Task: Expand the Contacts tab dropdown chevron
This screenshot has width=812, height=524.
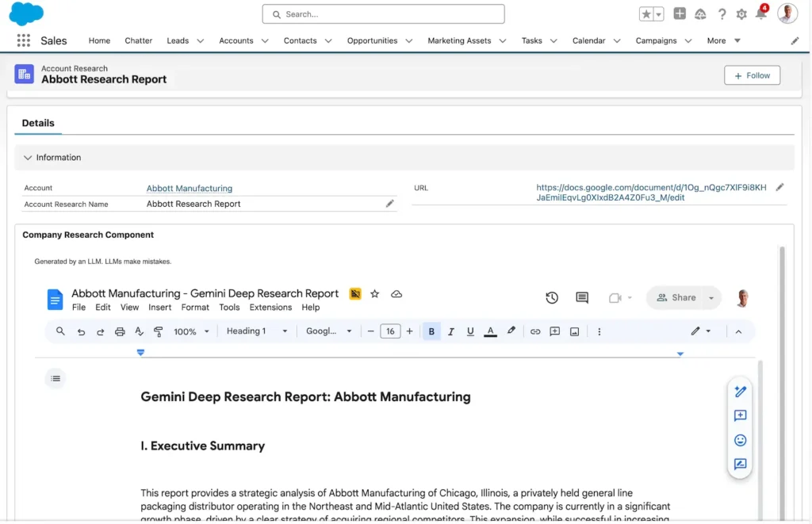Action: [x=327, y=41]
